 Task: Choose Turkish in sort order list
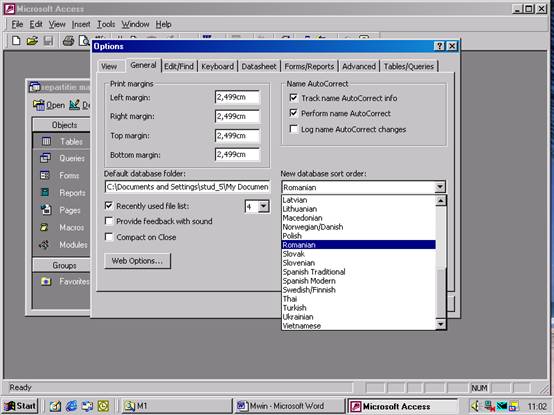pyautogui.click(x=358, y=308)
